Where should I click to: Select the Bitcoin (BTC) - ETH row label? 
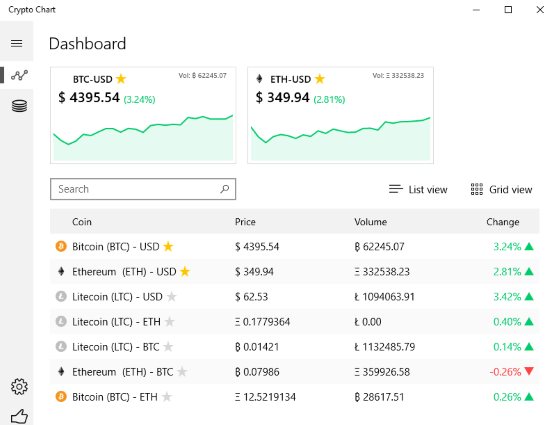[x=115, y=397]
